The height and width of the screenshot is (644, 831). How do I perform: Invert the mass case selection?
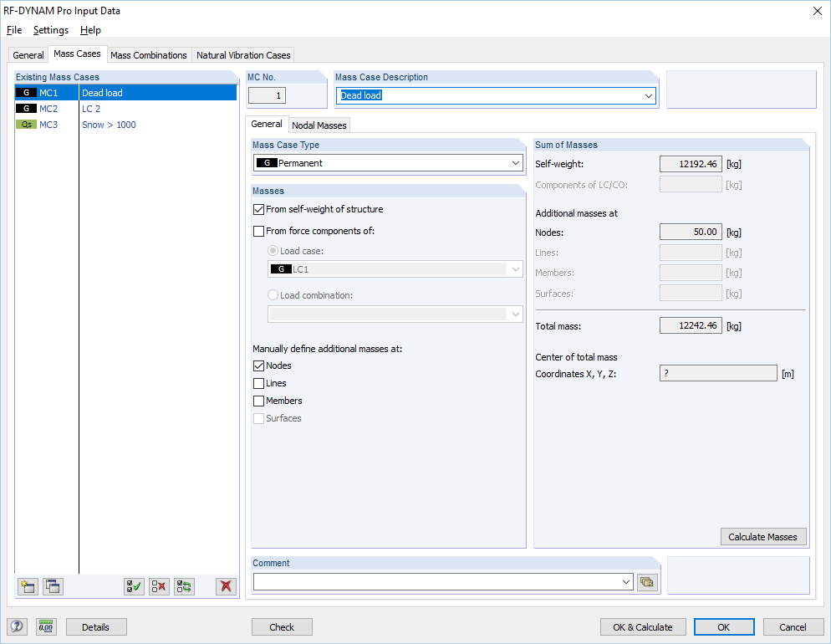(185, 586)
